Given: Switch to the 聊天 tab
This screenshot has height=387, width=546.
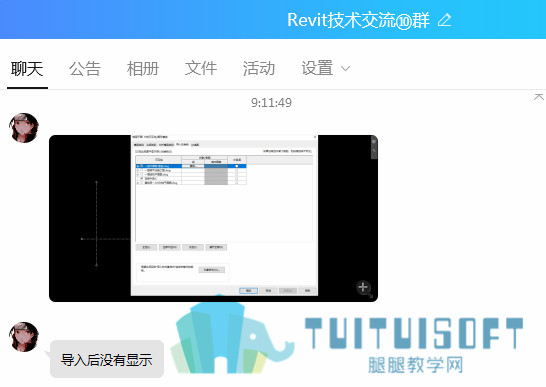Looking at the screenshot, I should coord(27,69).
